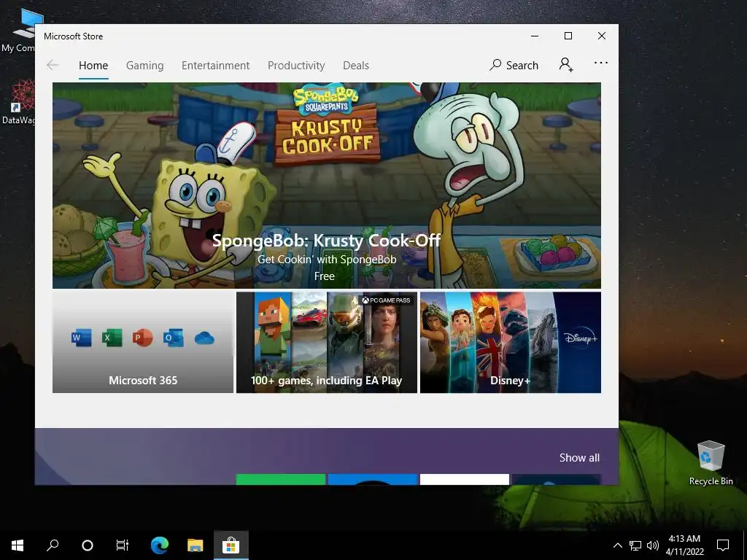Screen dimensions: 747x560
Task: Click the Get Cookin' with SpongeBob subtitle
Action: click(327, 260)
